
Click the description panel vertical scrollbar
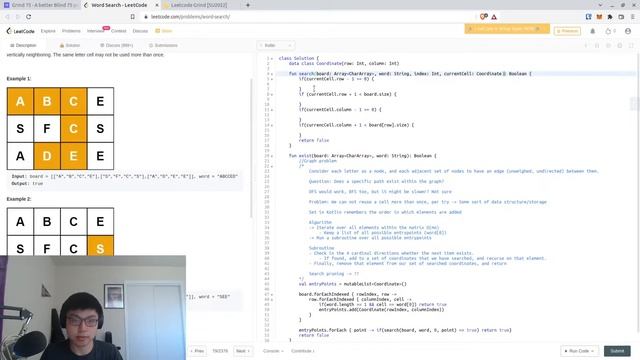(x=251, y=149)
